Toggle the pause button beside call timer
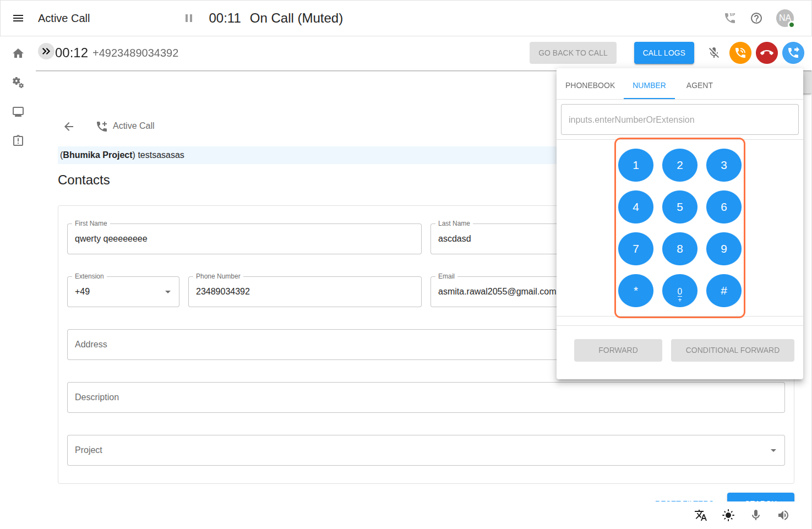 click(189, 18)
